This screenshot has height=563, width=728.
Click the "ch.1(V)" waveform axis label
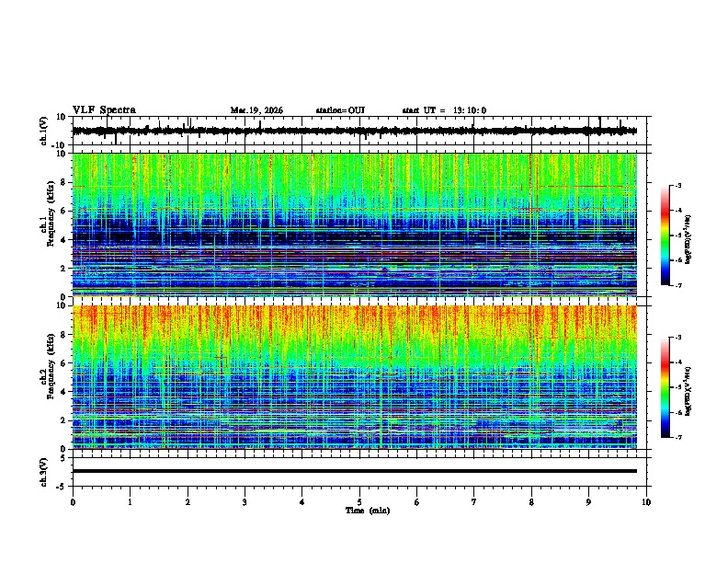pos(44,131)
